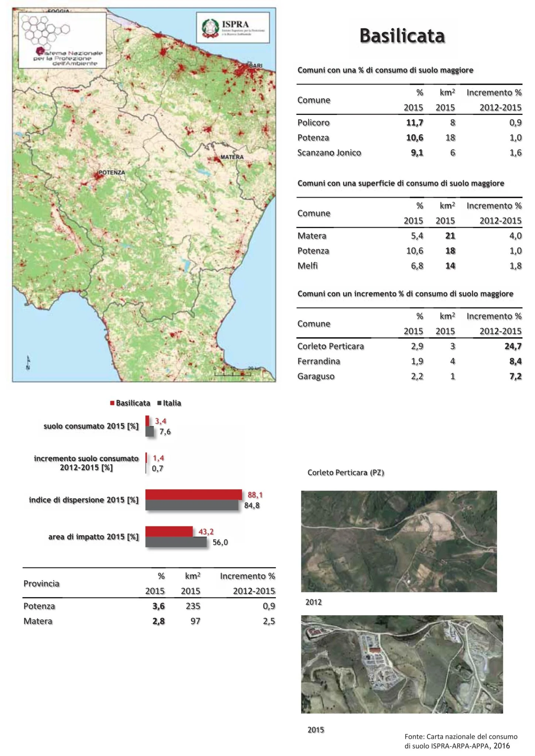Click the 2015 Corleto Perticara aerial photo
The height and width of the screenshot is (756, 535).
[402, 664]
